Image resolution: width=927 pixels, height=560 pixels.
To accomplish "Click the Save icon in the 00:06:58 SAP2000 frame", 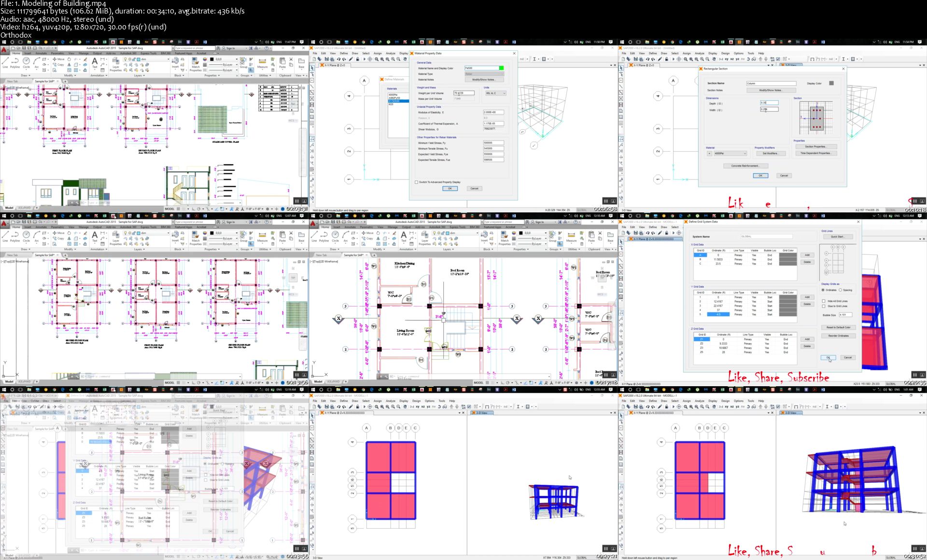I will (326, 59).
